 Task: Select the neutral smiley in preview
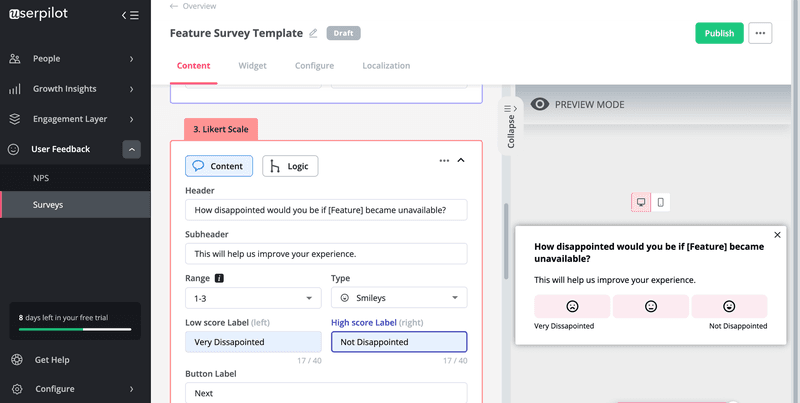651,306
